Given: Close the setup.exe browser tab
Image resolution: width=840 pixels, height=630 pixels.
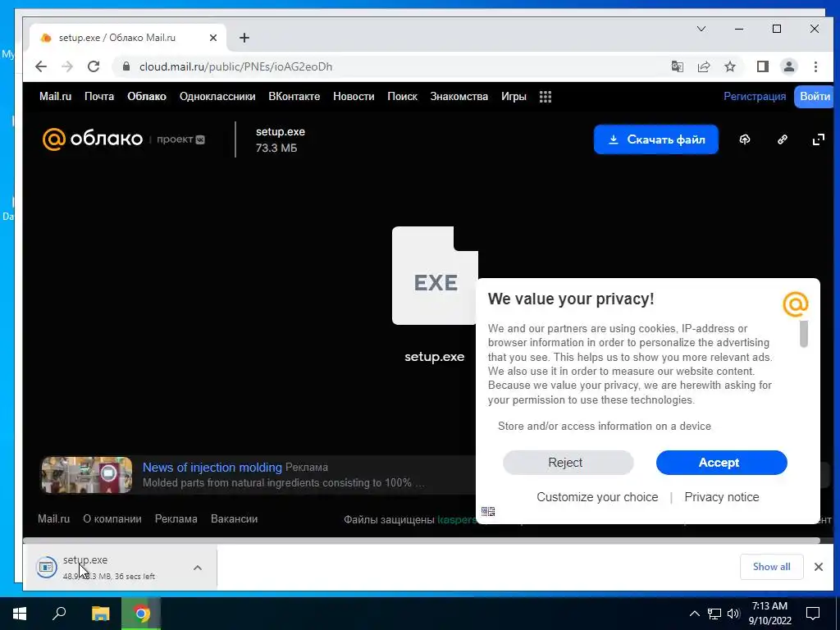Looking at the screenshot, I should click(213, 38).
